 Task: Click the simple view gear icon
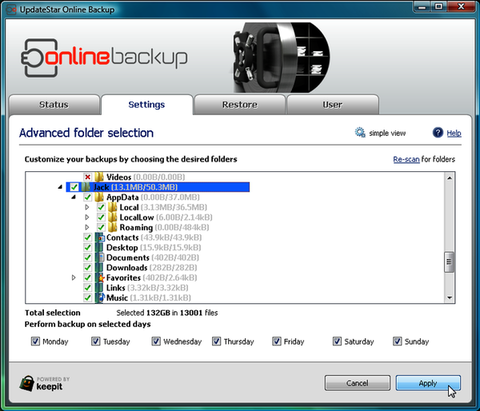coord(360,133)
